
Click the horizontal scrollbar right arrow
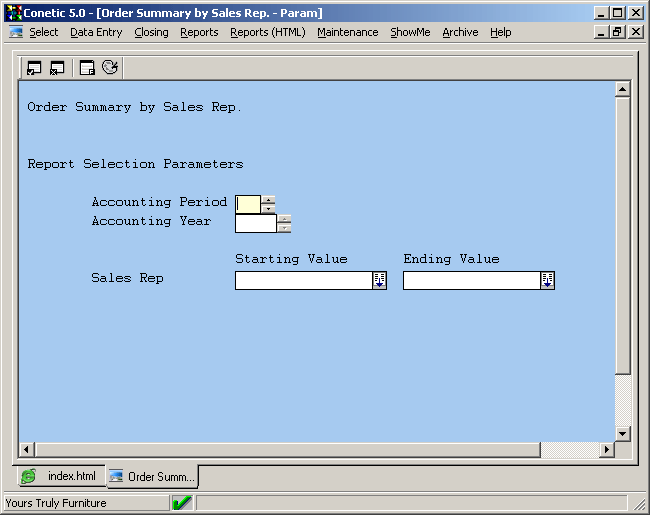pyautogui.click(x=606, y=449)
